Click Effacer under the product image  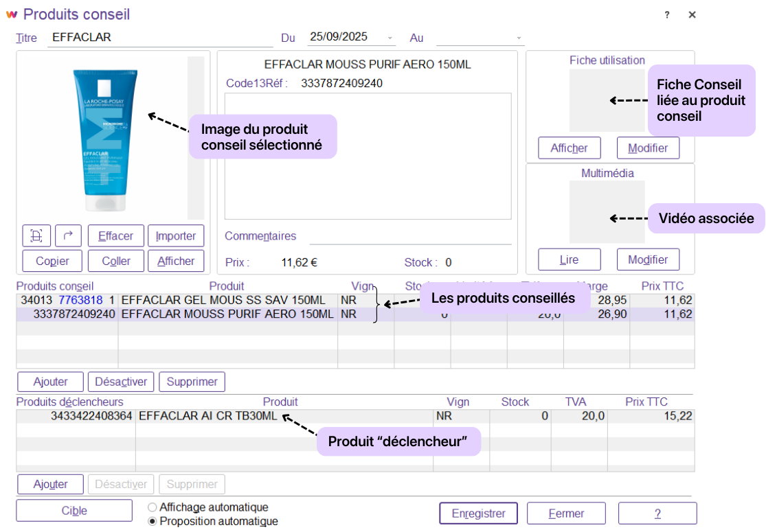[115, 235]
